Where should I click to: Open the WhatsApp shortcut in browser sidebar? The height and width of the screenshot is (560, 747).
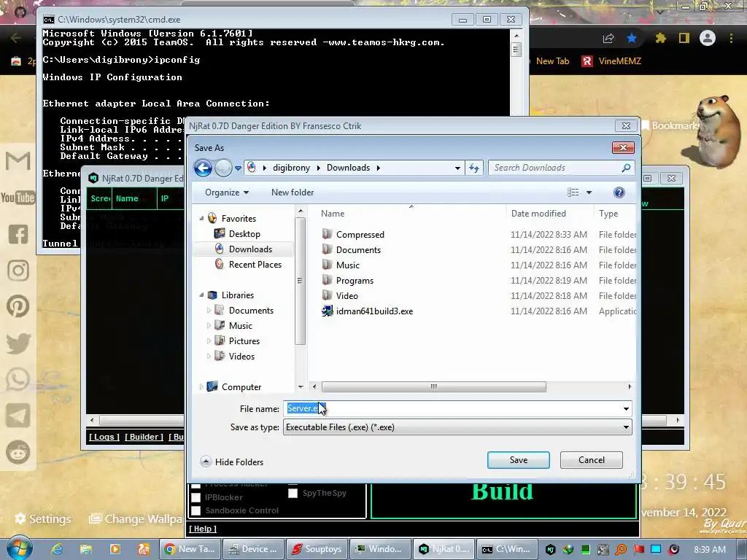[18, 379]
